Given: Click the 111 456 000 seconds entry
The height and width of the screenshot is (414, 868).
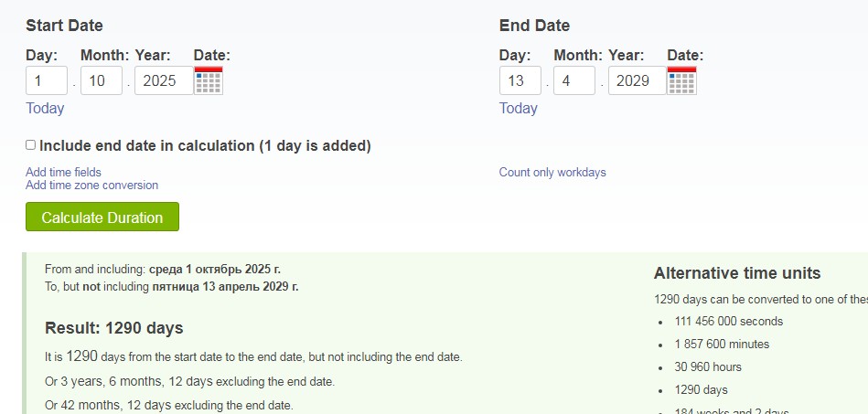Looking at the screenshot, I should pyautogui.click(x=728, y=322).
